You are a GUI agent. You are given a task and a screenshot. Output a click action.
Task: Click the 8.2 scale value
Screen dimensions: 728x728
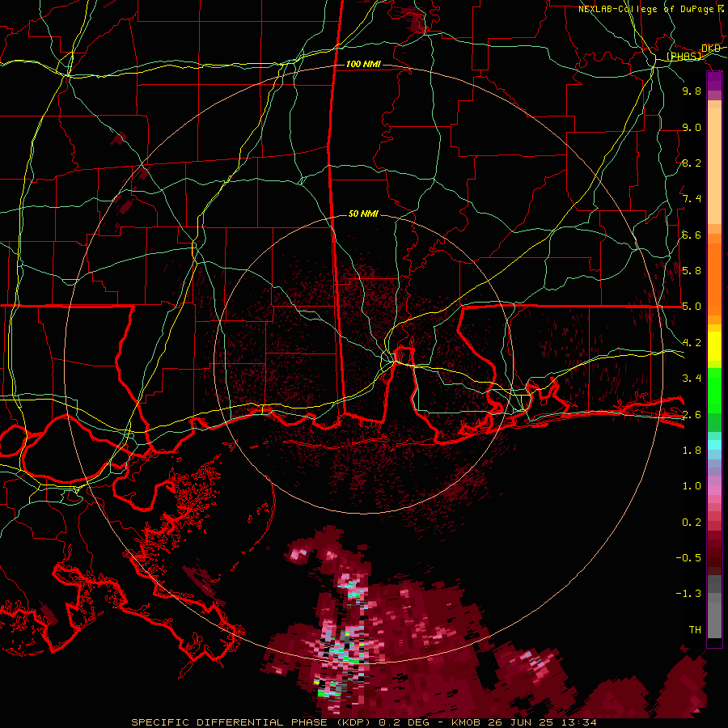tap(692, 163)
